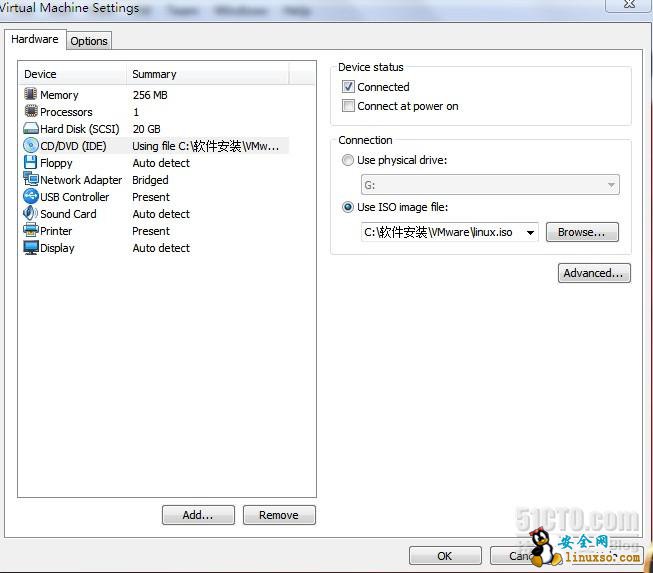
Task: Enable Connect at power on
Action: pyautogui.click(x=348, y=106)
